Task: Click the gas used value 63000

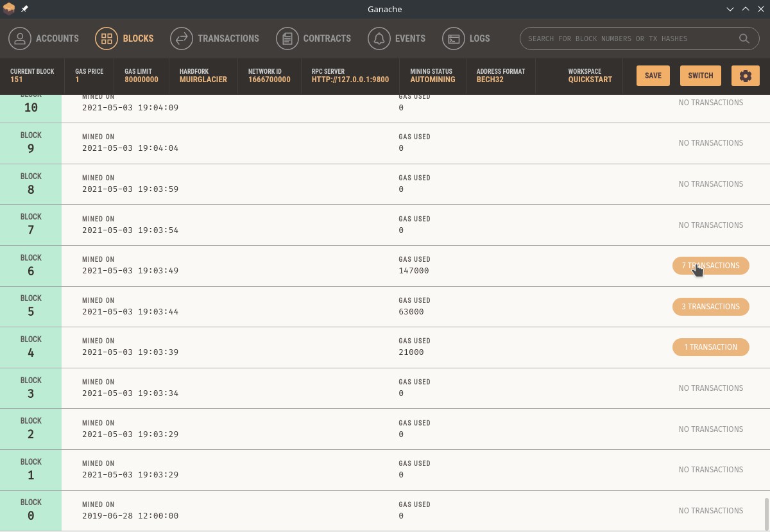Action: click(x=411, y=312)
